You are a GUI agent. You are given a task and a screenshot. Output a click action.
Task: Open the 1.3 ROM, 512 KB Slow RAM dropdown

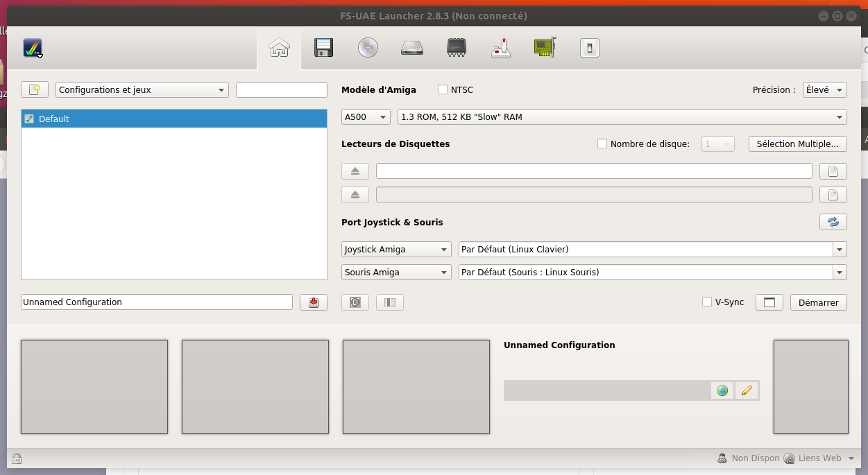(622, 117)
